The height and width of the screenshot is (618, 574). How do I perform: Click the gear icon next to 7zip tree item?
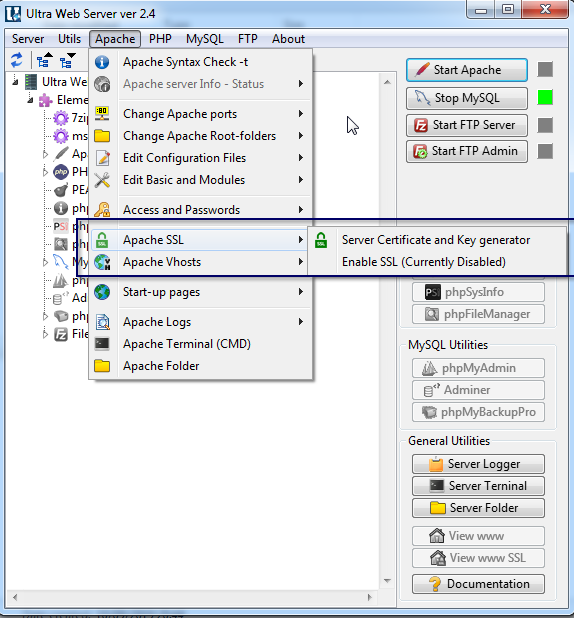click(x=61, y=117)
